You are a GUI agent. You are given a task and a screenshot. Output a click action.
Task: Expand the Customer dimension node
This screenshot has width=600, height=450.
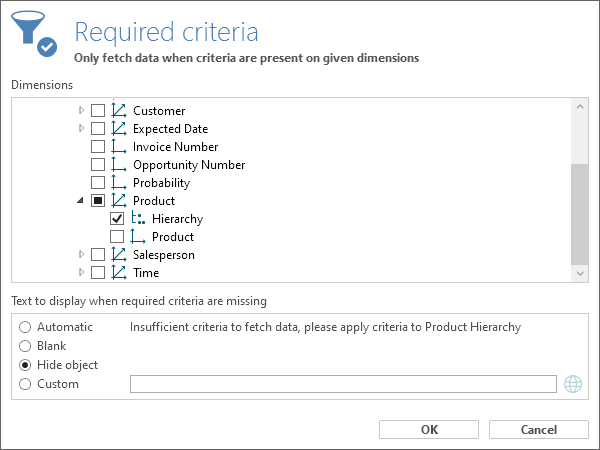click(81, 110)
